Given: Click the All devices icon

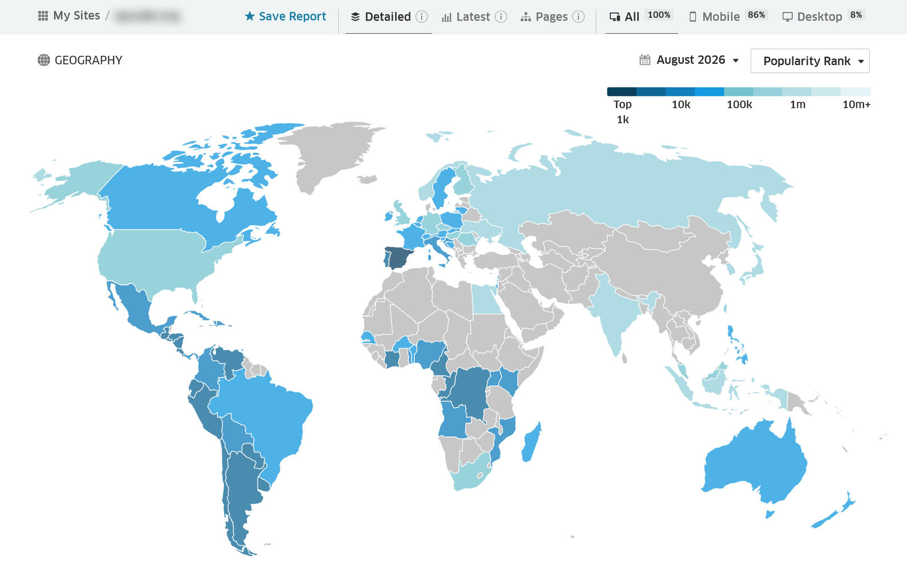Looking at the screenshot, I should click(x=615, y=17).
